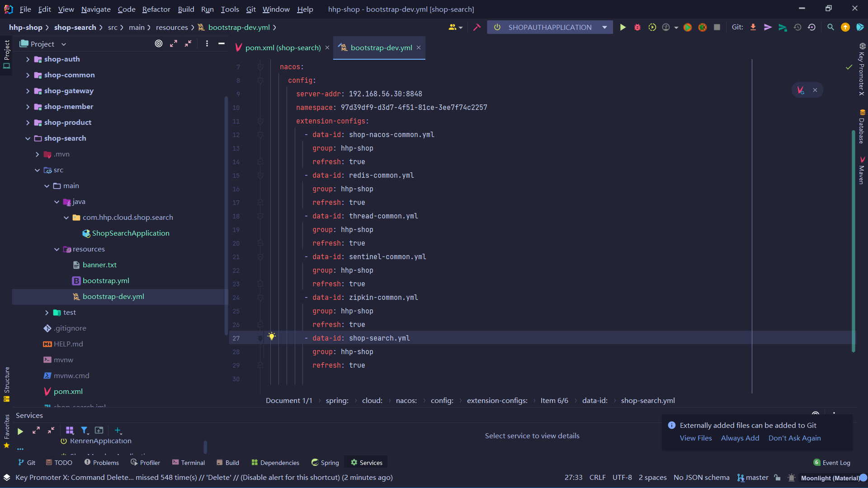Switch to pom.xml (shop-search) tab
The width and height of the screenshot is (868, 488).
pos(283,47)
